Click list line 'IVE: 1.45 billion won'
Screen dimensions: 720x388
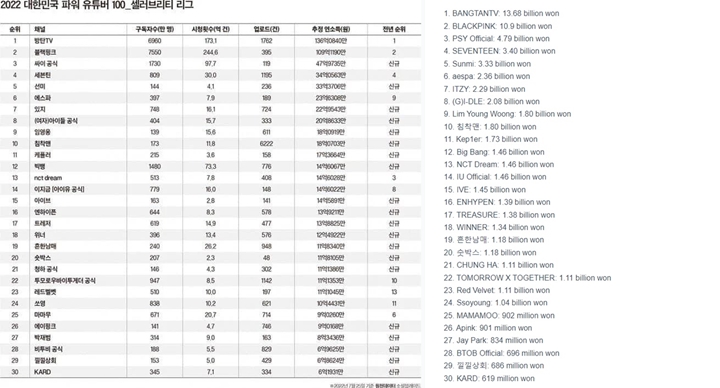(485, 190)
